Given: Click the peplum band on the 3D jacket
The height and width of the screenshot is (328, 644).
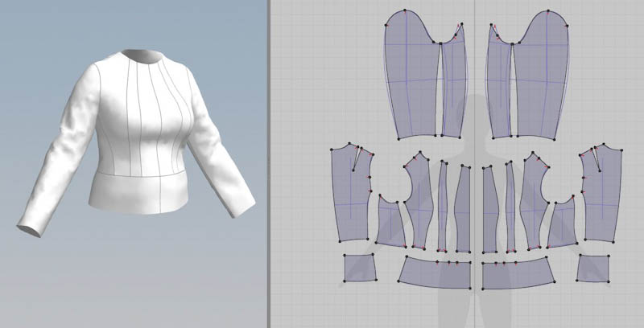Looking at the screenshot, I should pos(139,193).
